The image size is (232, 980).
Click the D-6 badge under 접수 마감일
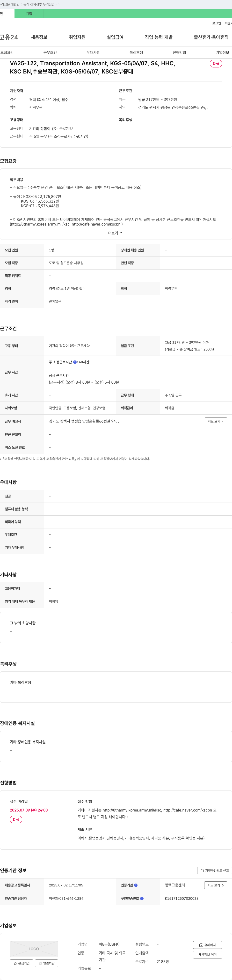click(16, 819)
